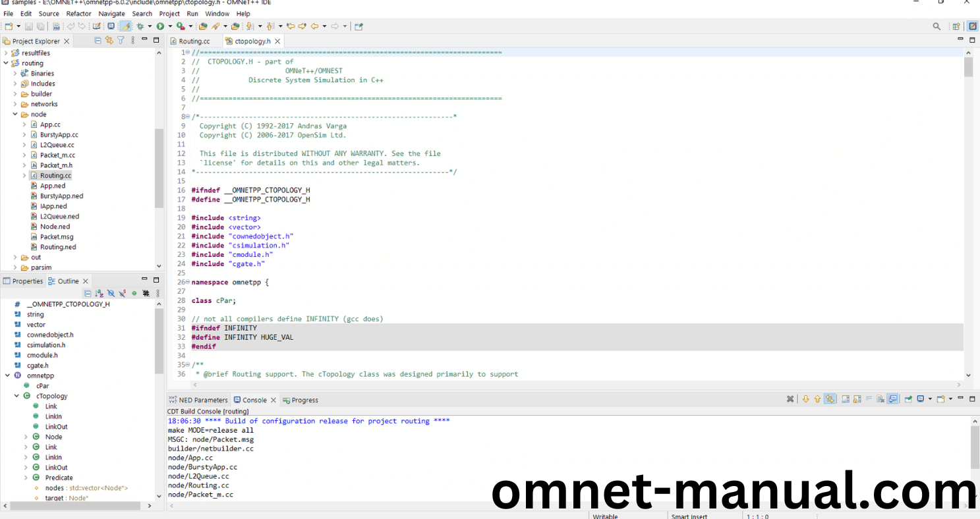Select Packet.msg file in the tree
980x519 pixels.
(57, 236)
